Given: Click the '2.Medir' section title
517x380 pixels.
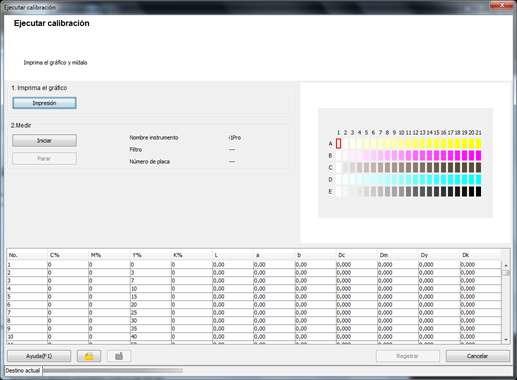Looking at the screenshot, I should click(x=21, y=125).
